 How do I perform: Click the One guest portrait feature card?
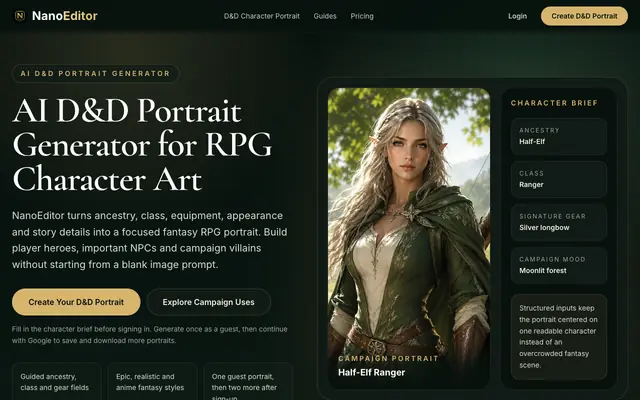click(248, 382)
